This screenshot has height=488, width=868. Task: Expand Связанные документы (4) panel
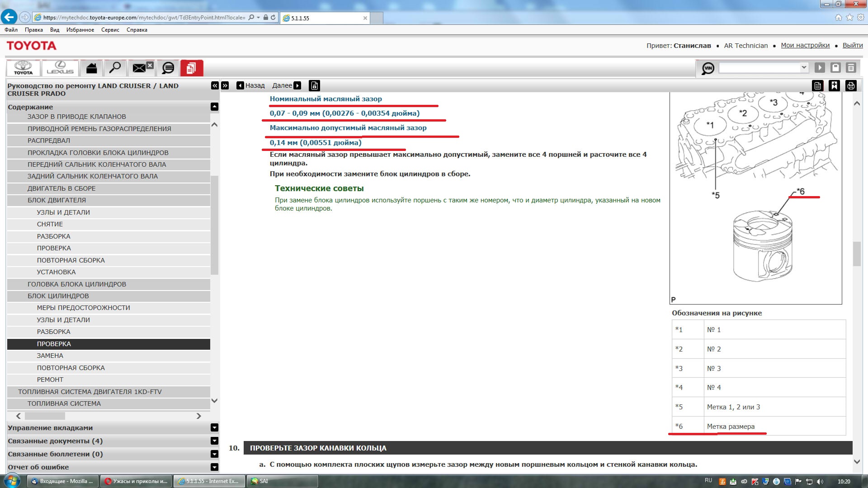click(x=215, y=441)
